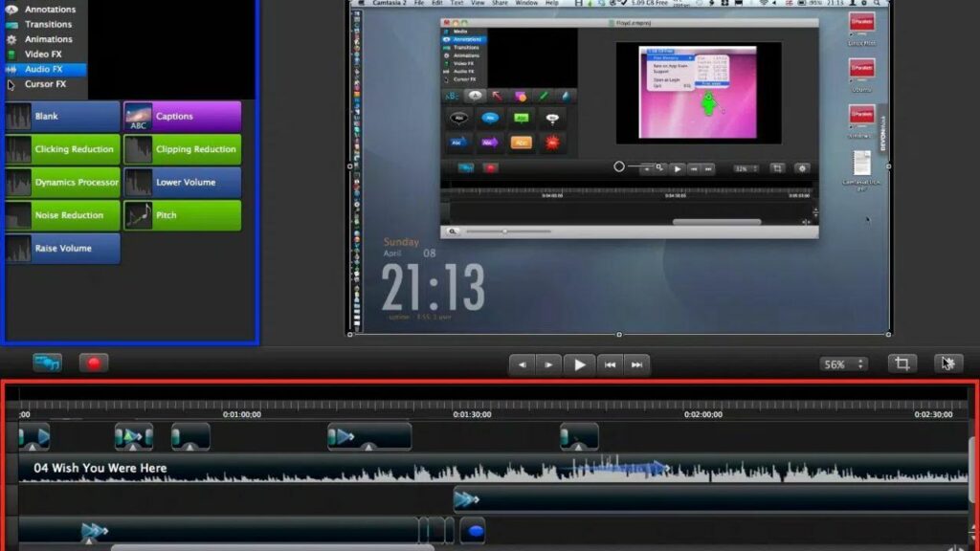Select the crop tool icon

901,364
